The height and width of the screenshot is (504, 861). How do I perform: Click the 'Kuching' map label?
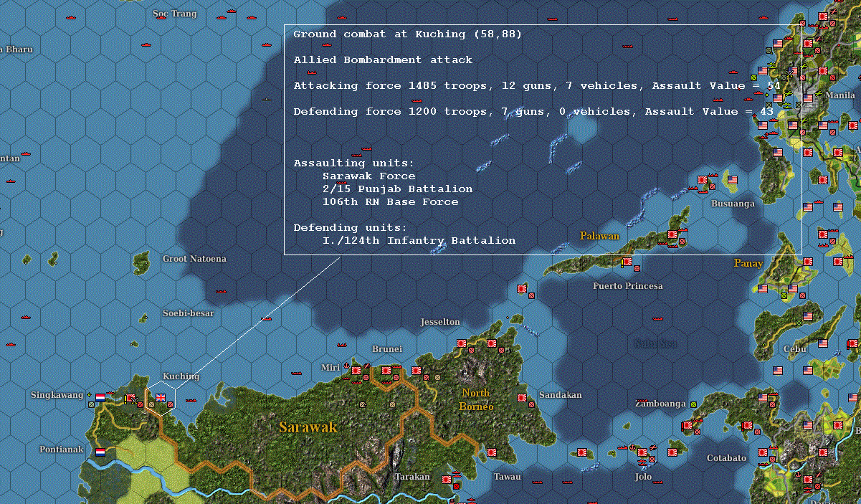tap(181, 376)
